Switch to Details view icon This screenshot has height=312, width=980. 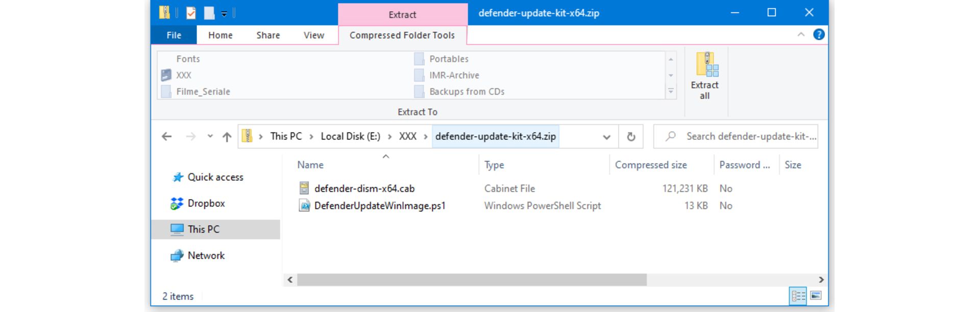click(798, 296)
